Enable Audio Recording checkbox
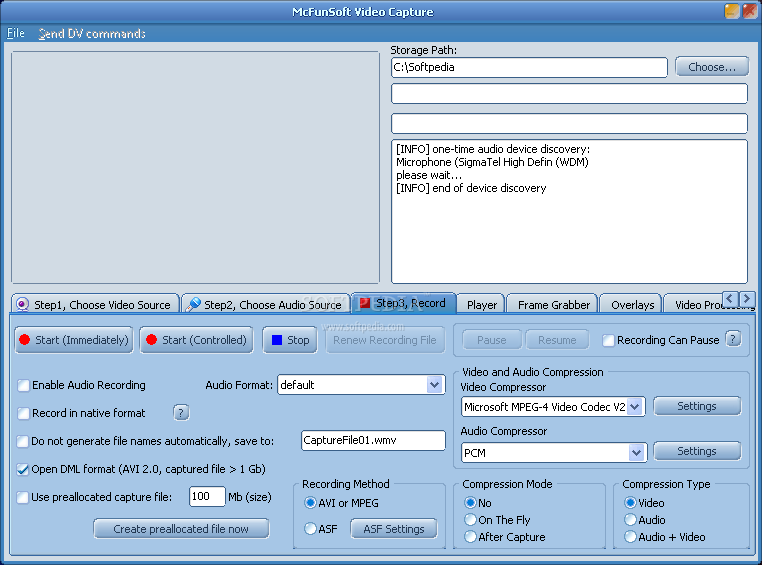 23,385
